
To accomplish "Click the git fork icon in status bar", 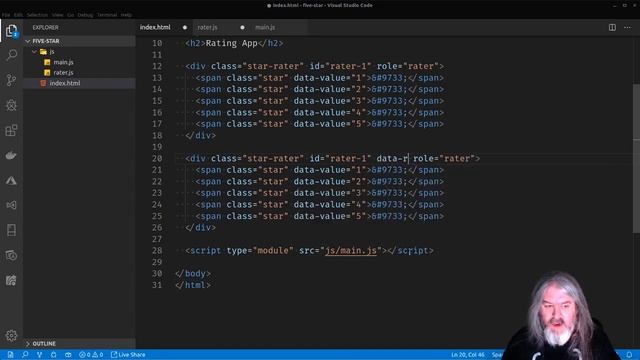I will click(x=39, y=355).
